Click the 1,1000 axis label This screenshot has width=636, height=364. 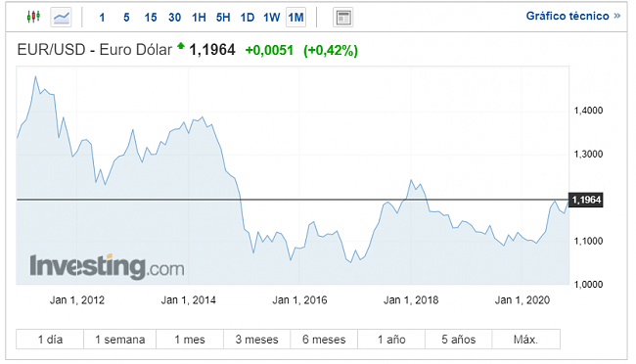pyautogui.click(x=588, y=241)
